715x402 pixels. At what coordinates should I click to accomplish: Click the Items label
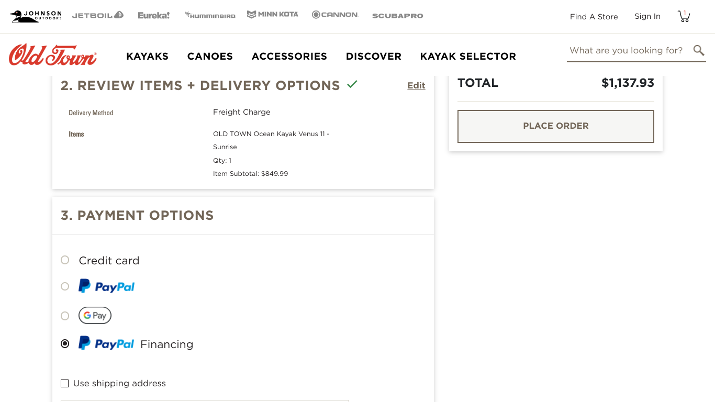tap(76, 134)
